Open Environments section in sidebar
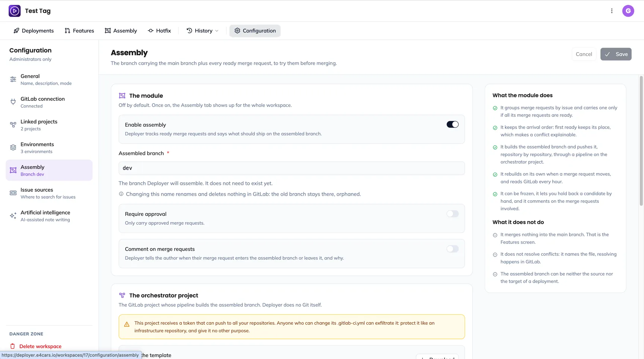644x359 pixels. (49, 148)
